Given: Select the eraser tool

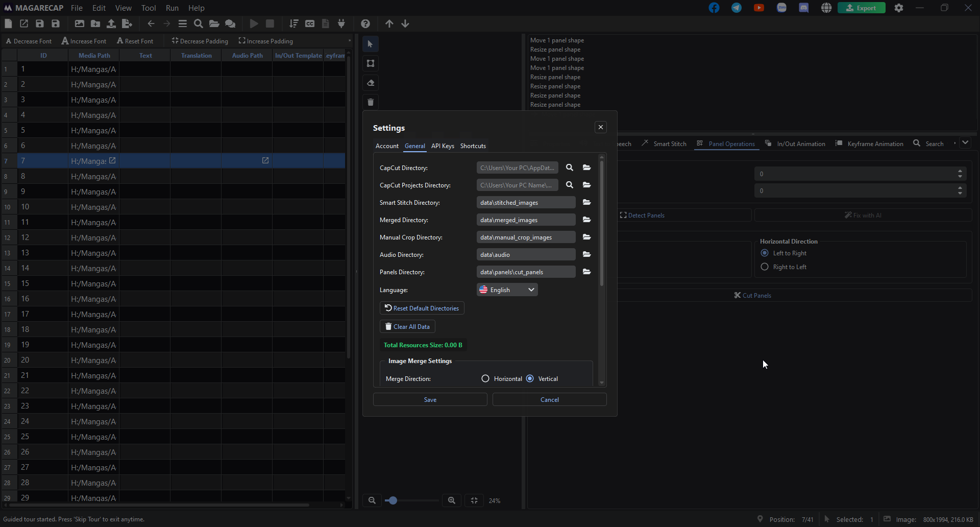Looking at the screenshot, I should pyautogui.click(x=371, y=83).
